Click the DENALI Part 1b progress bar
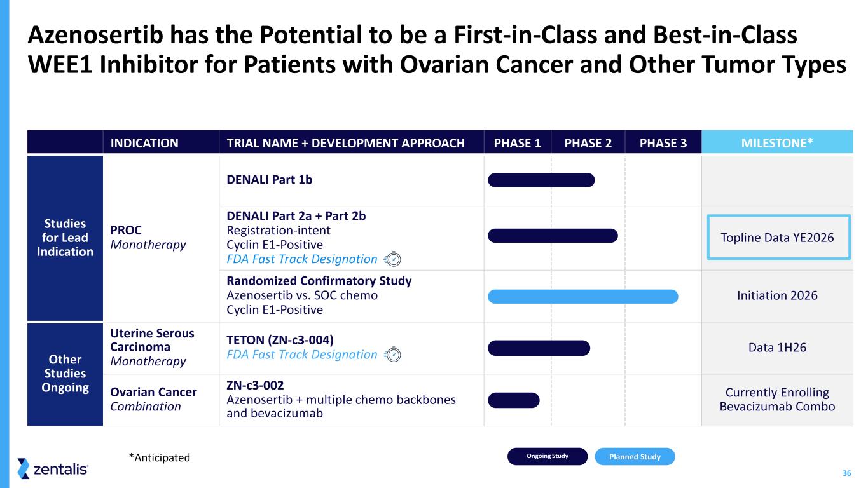Image resolution: width=868 pixels, height=488 pixels. [x=541, y=180]
